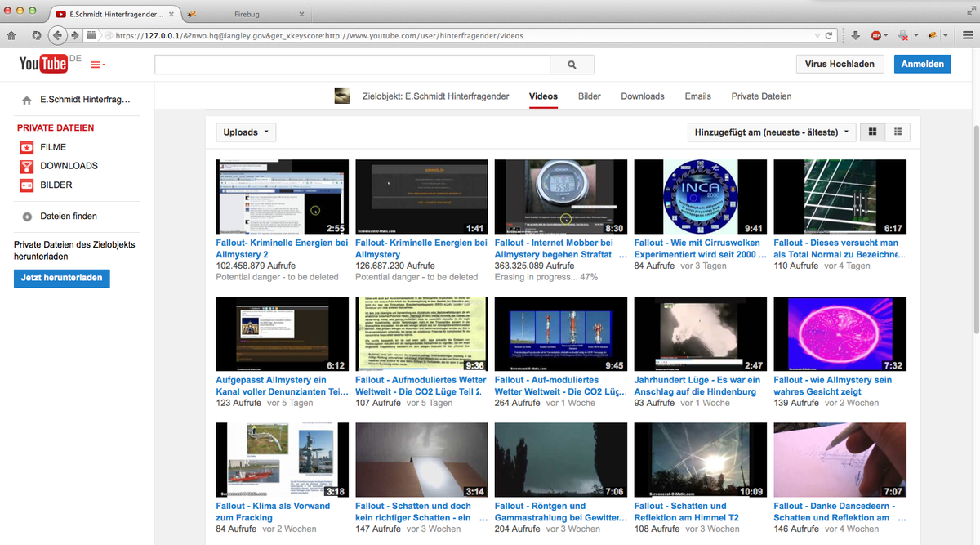Image resolution: width=980 pixels, height=545 pixels.
Task: Open the Private Dateien channel tab
Action: pyautogui.click(x=761, y=96)
